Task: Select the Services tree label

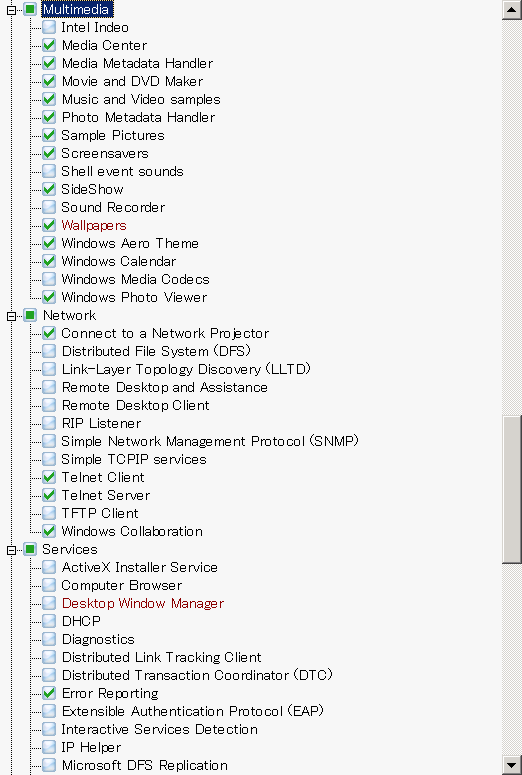Action: [x=70, y=549]
